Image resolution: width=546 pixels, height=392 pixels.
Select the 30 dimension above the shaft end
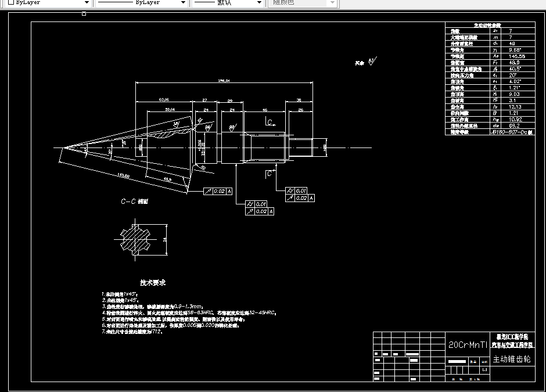pos(299,100)
